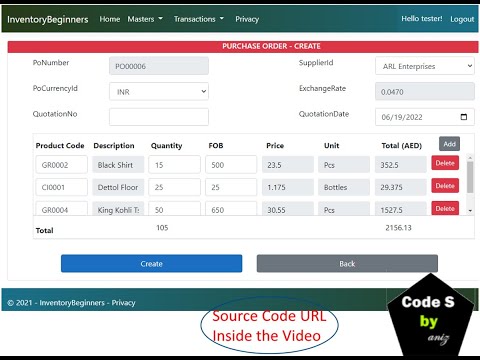Click the items table scrollbar thumb

point(470,177)
